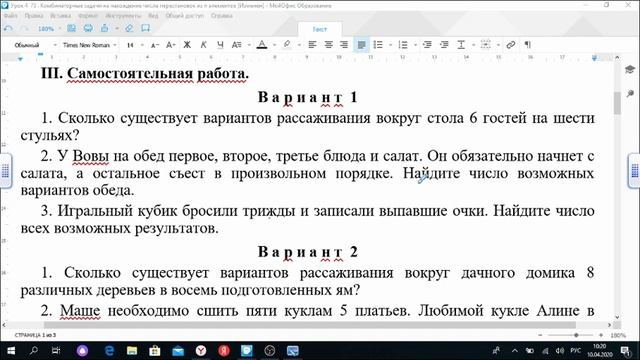Click the paste clipboard icon
Image resolution: width=640 pixels, height=360 pixels.
coord(104,28)
